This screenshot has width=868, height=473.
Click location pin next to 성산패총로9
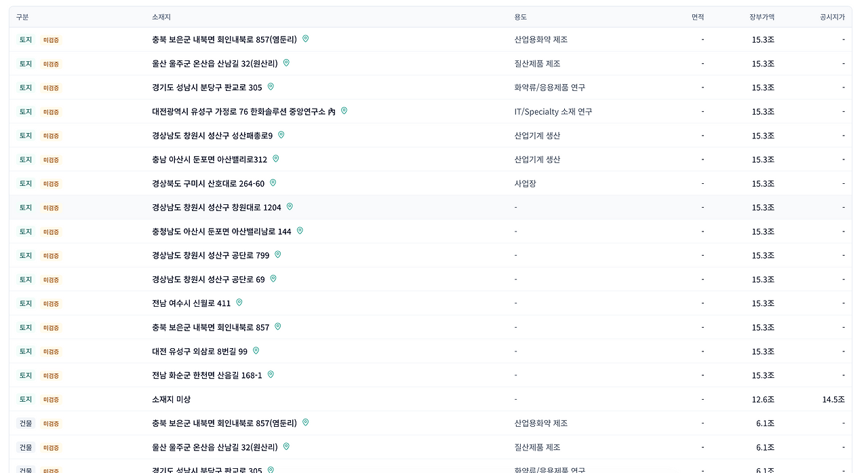[x=281, y=135]
